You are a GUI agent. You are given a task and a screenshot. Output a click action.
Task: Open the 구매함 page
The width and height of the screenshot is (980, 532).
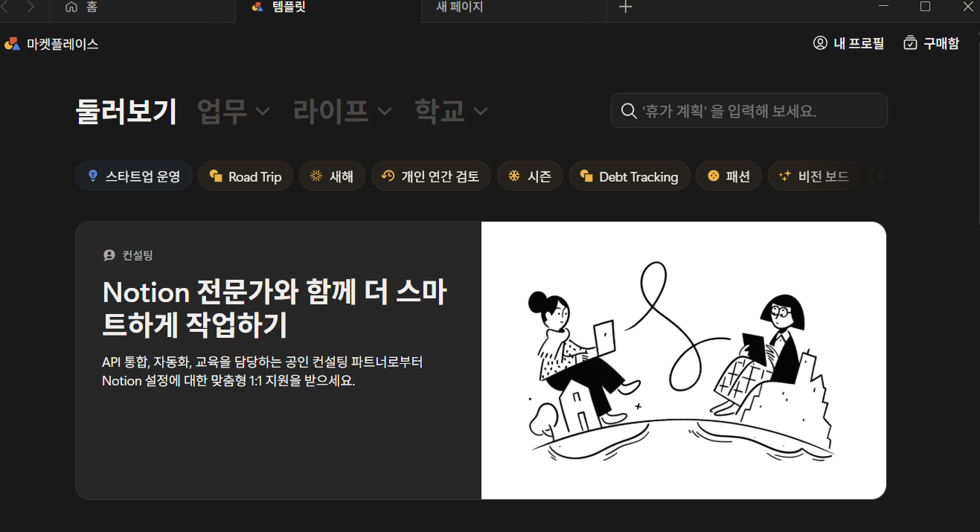(x=932, y=43)
